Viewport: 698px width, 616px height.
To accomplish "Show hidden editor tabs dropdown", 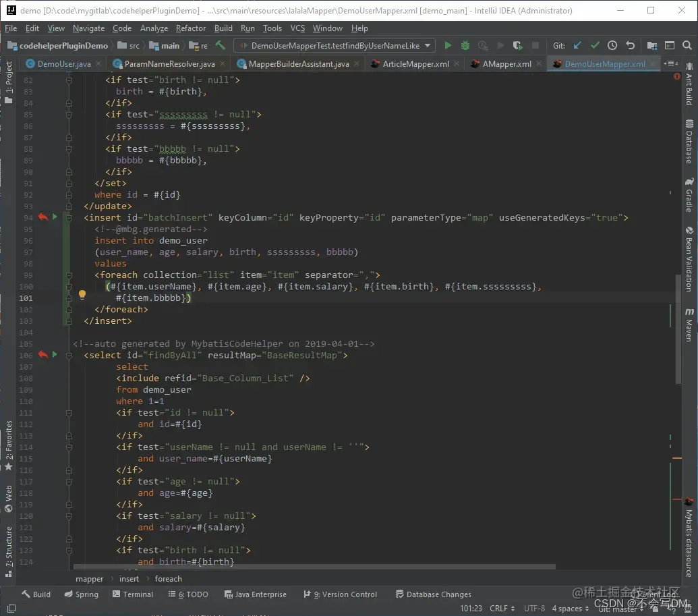I will (x=671, y=63).
